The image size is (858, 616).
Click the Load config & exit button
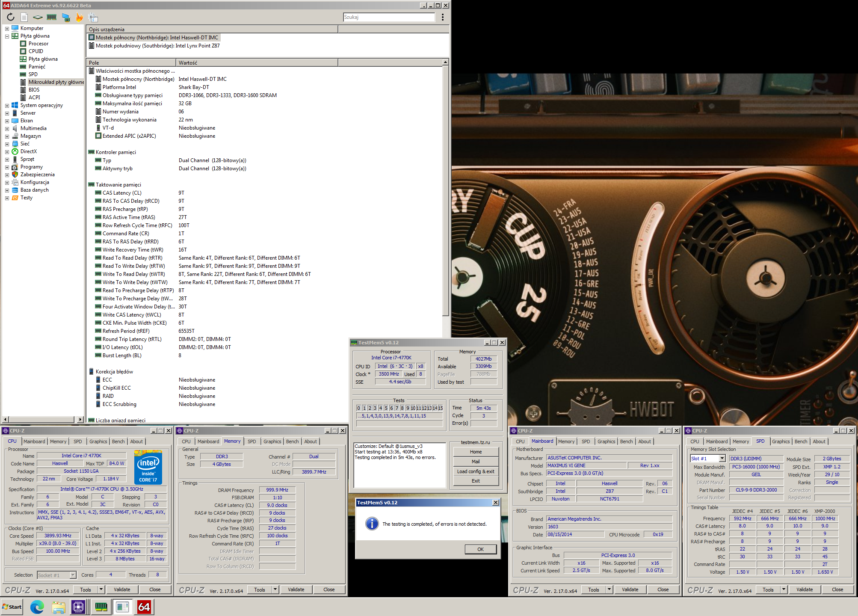[476, 471]
